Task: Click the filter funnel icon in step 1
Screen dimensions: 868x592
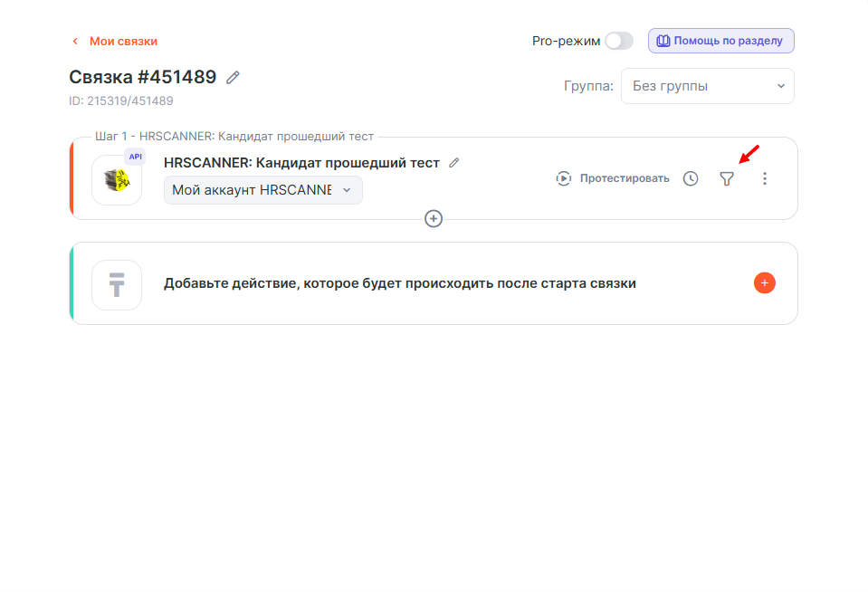Action: (x=726, y=179)
